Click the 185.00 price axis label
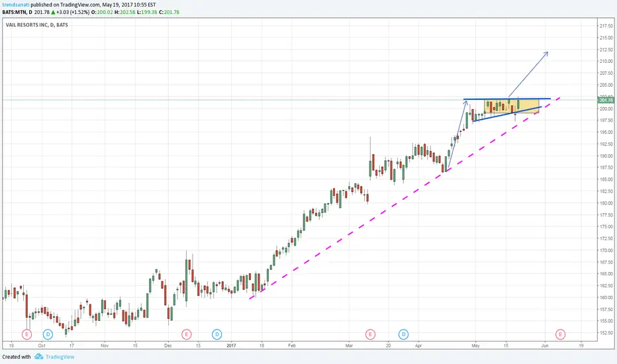The width and height of the screenshot is (617, 364). [606, 179]
